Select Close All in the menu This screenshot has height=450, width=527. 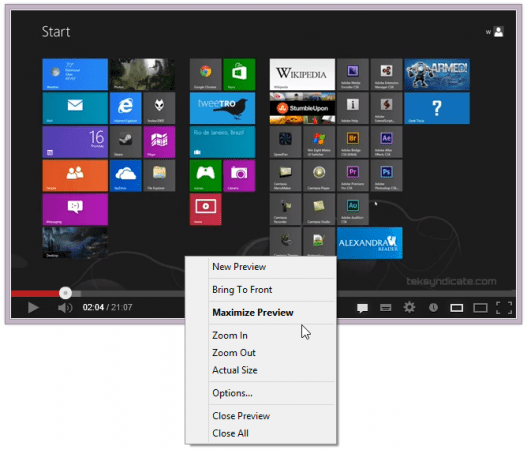pyautogui.click(x=231, y=434)
